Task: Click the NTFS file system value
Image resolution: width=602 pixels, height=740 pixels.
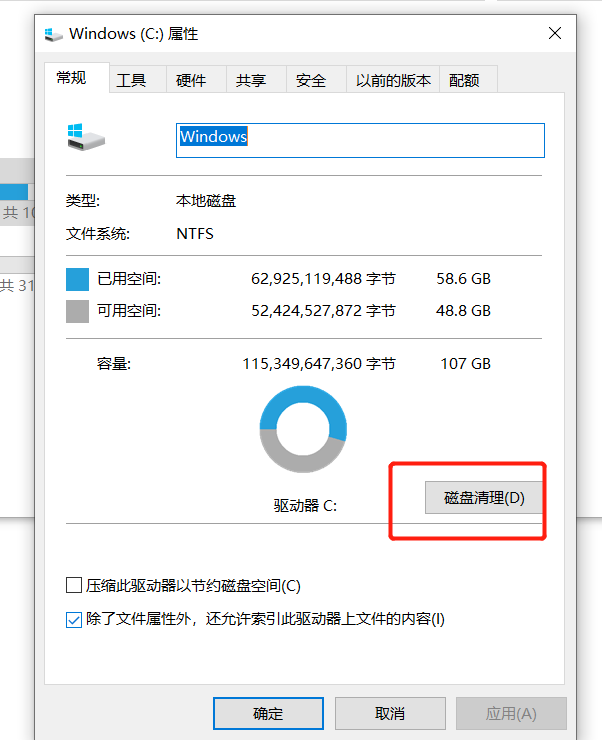Action: click(x=195, y=234)
